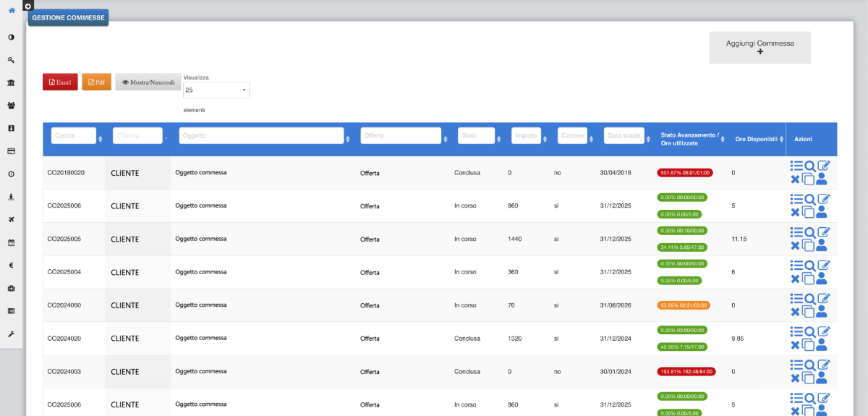The image size is (868, 416).
Task: Click the Importo value 1440
Action: (515, 239)
